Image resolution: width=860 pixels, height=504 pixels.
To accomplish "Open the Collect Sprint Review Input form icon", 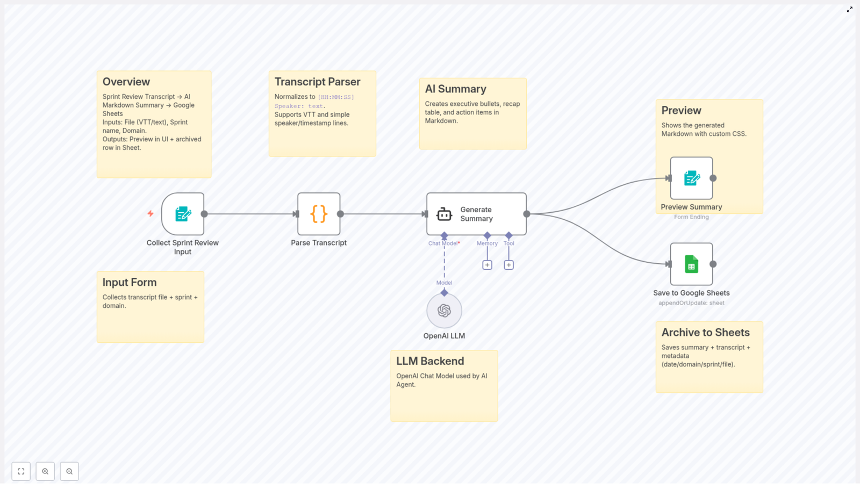I will (x=183, y=213).
